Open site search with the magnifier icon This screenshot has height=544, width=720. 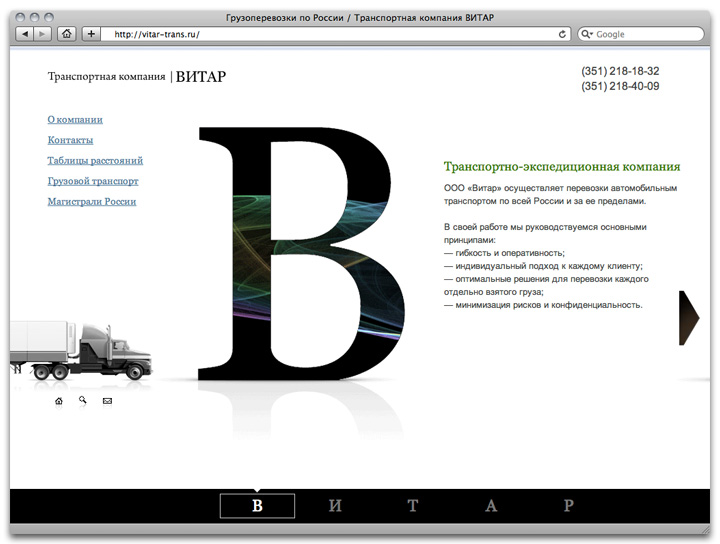(83, 401)
